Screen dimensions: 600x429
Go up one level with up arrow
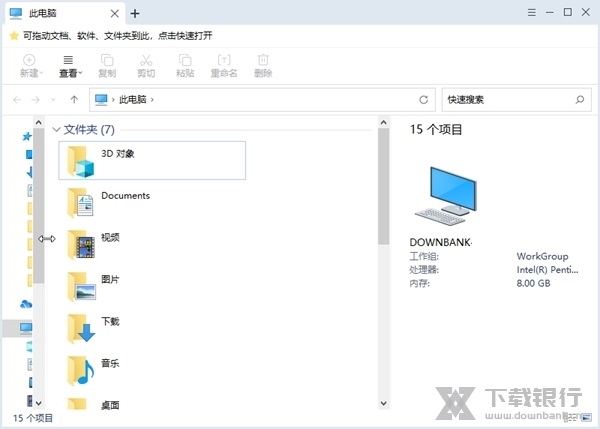[x=74, y=100]
